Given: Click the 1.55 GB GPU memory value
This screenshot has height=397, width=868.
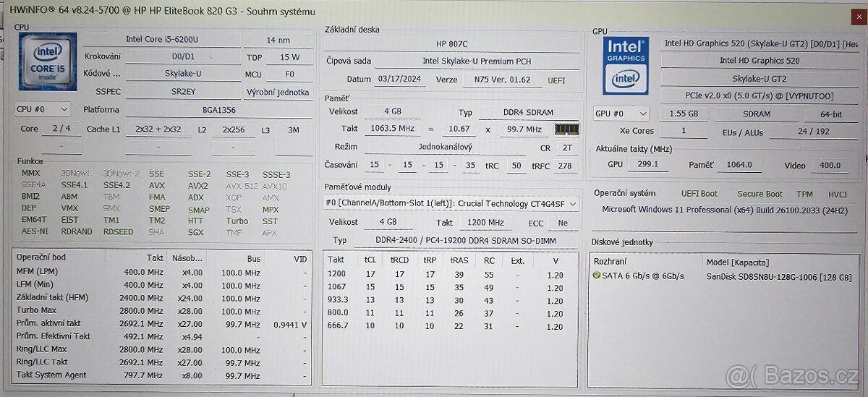Looking at the screenshot, I should (684, 114).
